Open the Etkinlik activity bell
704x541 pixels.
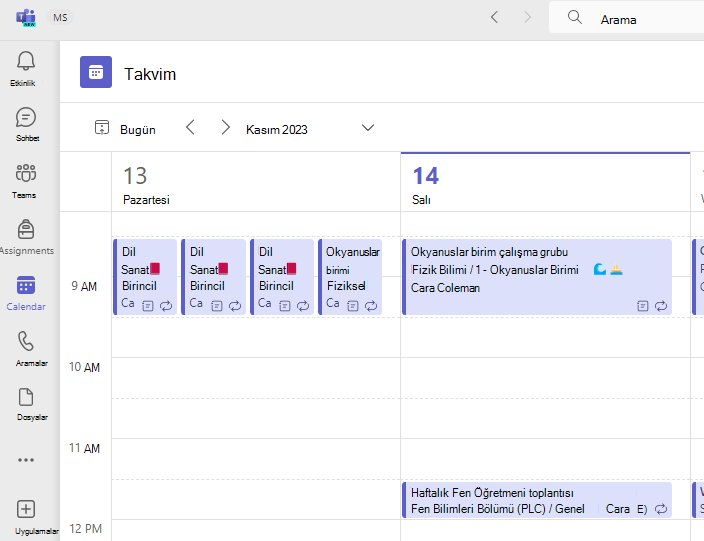click(x=26, y=61)
